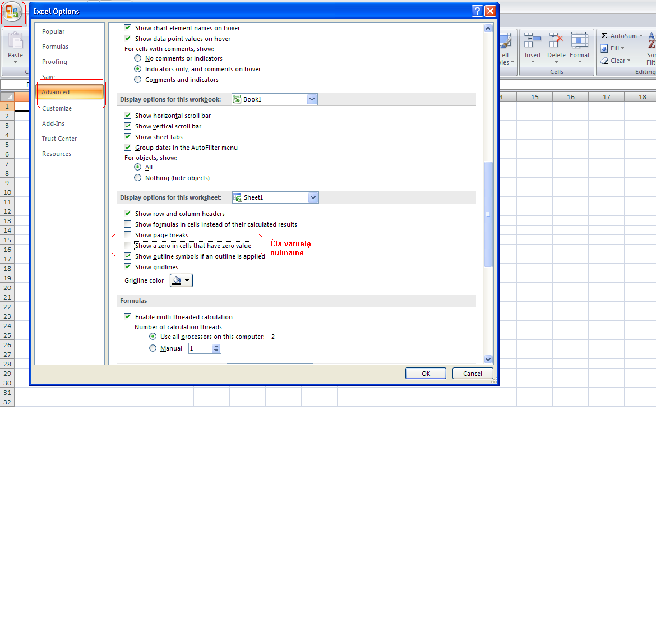
Task: Click the Paste clipboard icon
Action: point(15,42)
